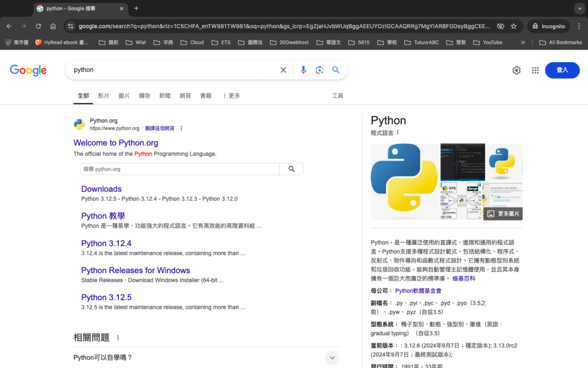Screen dimensions: 588x368
Task: Open Google Lens image search icon
Action: point(319,70)
